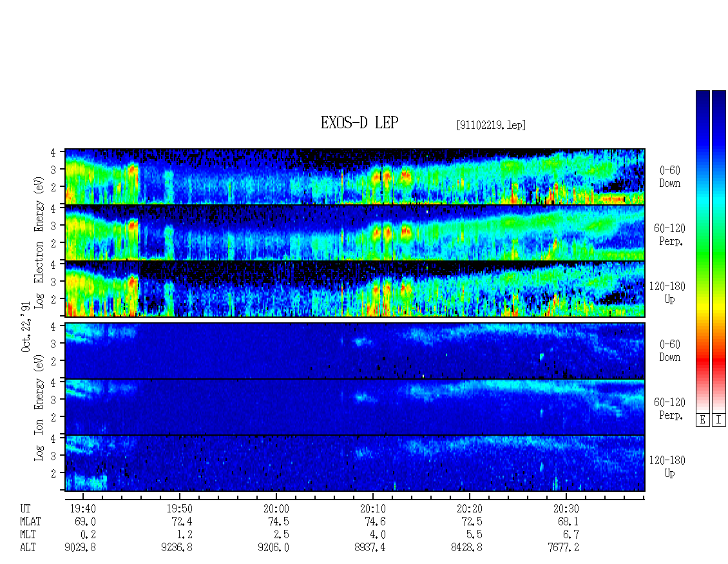Select the MLAT value 69.0
The image size is (728, 564).
point(85,521)
